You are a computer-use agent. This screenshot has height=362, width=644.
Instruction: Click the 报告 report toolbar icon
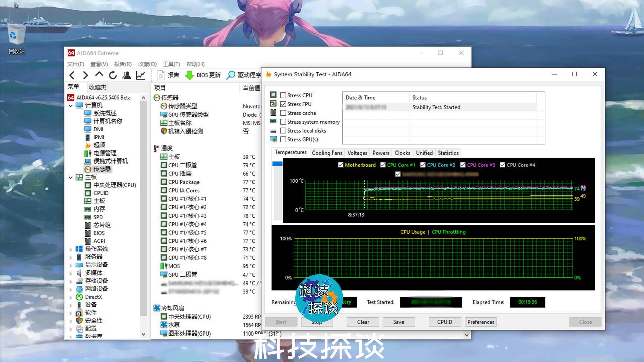pos(161,75)
